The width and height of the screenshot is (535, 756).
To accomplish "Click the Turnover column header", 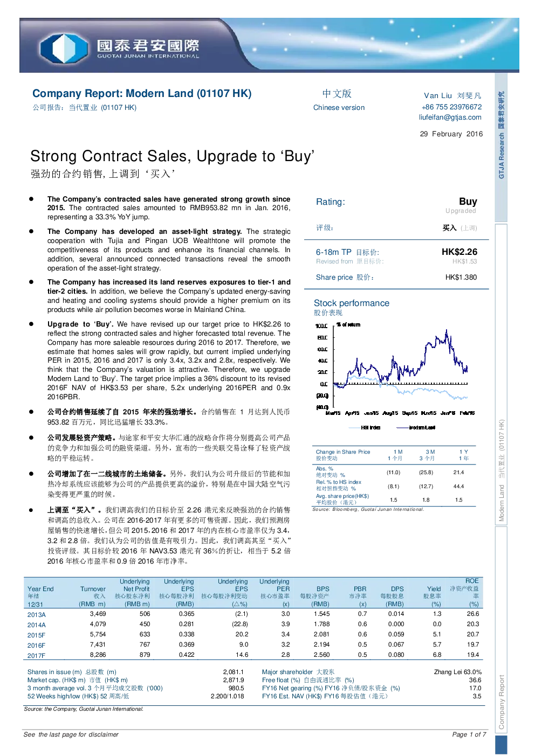I will pyautogui.click(x=93, y=589).
